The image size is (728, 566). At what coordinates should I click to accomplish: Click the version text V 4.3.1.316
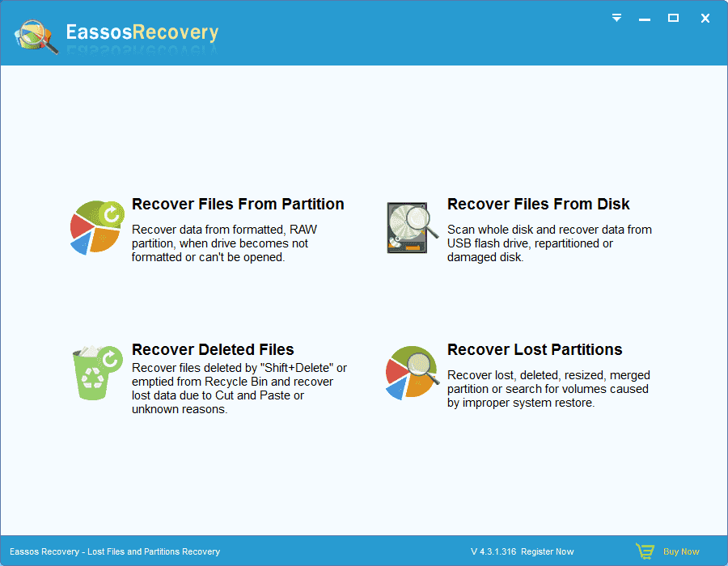pos(493,551)
